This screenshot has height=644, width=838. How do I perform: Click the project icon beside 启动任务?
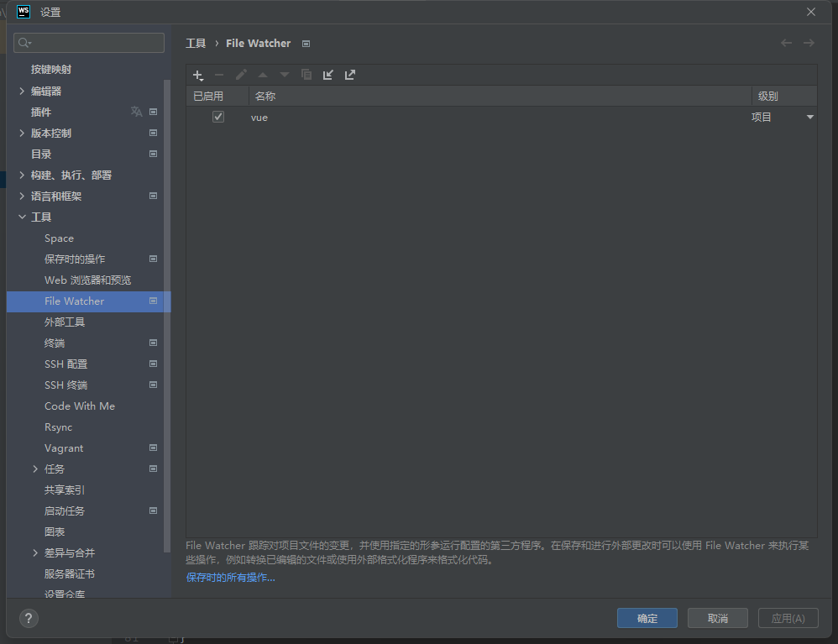(154, 511)
